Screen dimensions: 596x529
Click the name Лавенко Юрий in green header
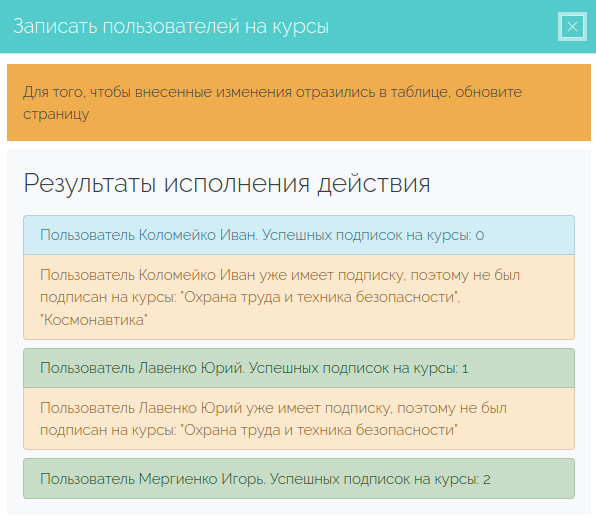point(191,368)
